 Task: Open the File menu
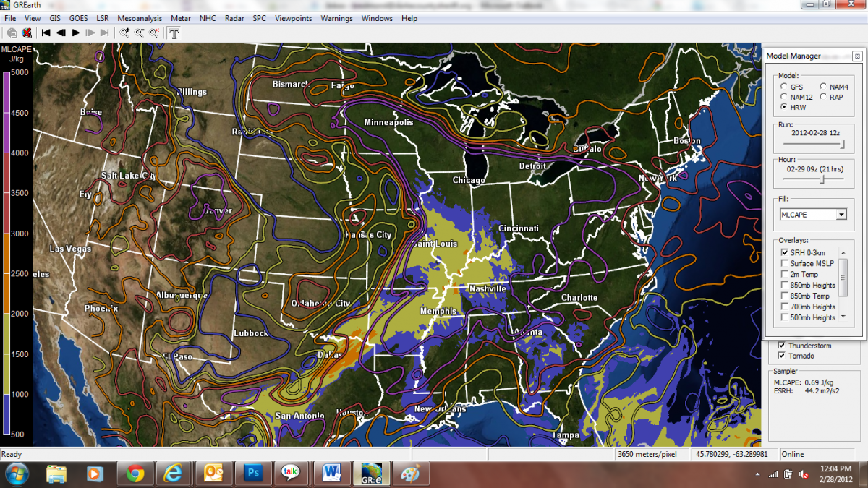tap(10, 18)
